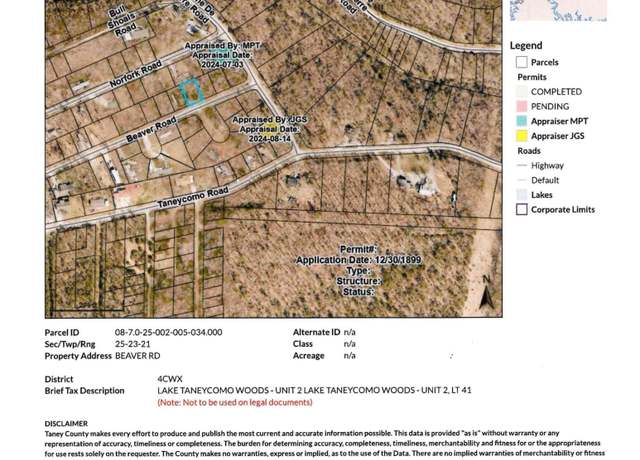640x460 pixels.
Task: Select the teal highlighted parcel on Beaver Road
Action: [191, 91]
